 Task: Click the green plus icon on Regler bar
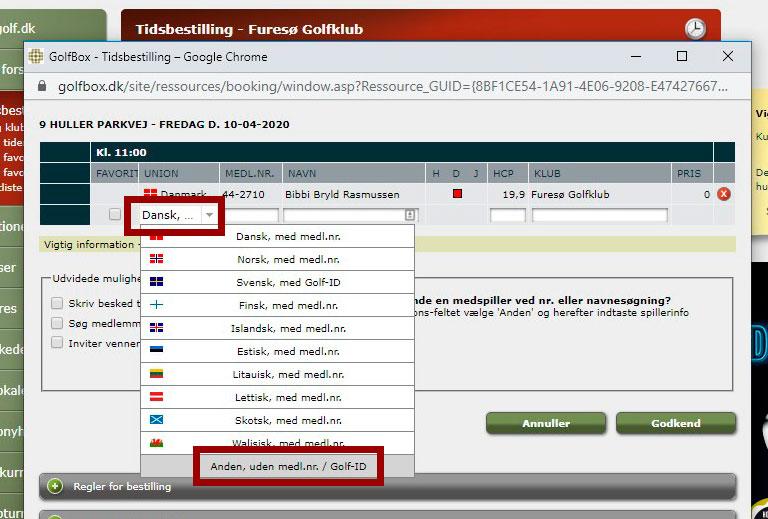55,486
